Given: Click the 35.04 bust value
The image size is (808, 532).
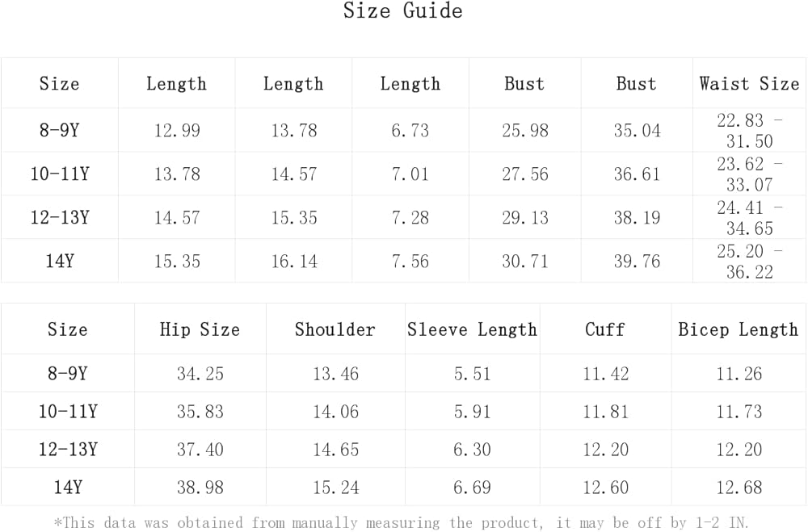Looking at the screenshot, I should 637,131.
